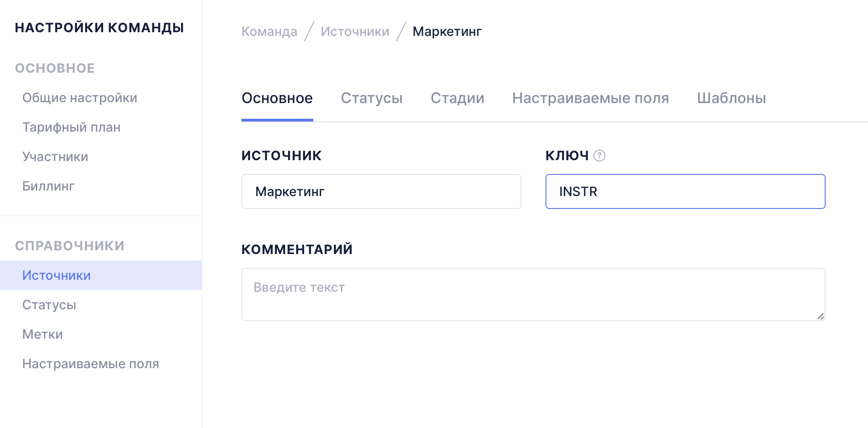Go to the Шаблоны tab
Viewport: 868px width, 428px height.
point(731,98)
